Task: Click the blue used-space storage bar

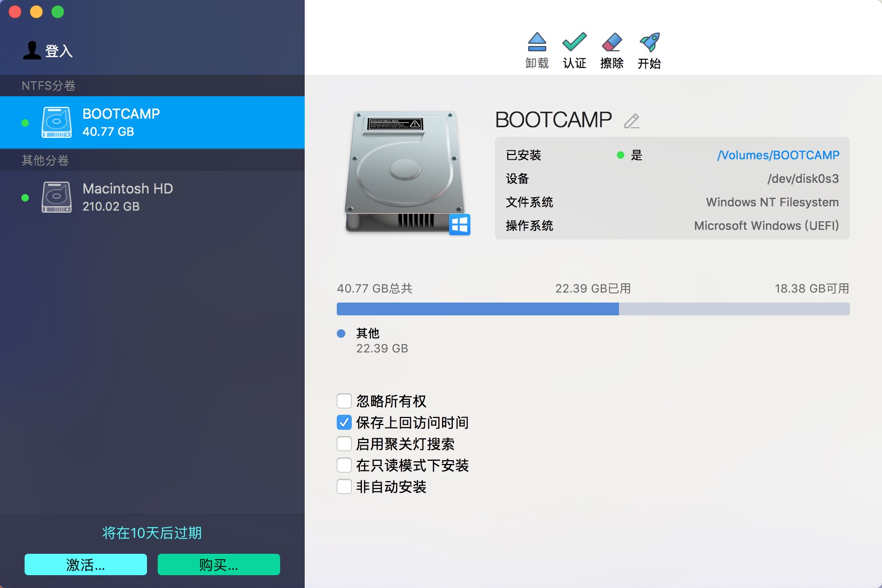Action: [477, 309]
